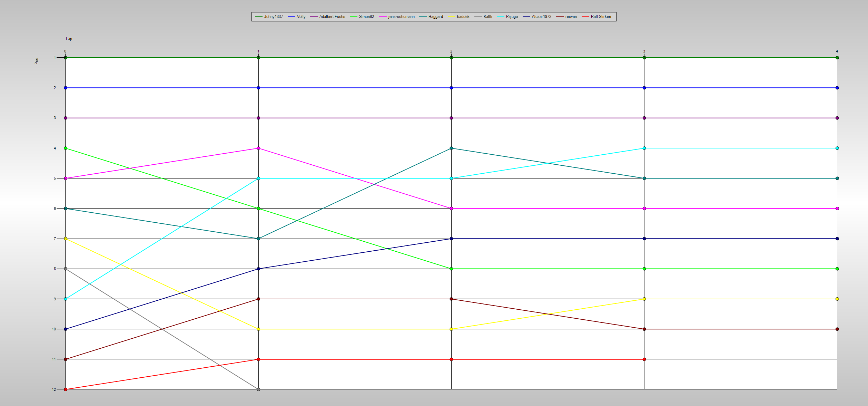Click position axis label 11

54,359
